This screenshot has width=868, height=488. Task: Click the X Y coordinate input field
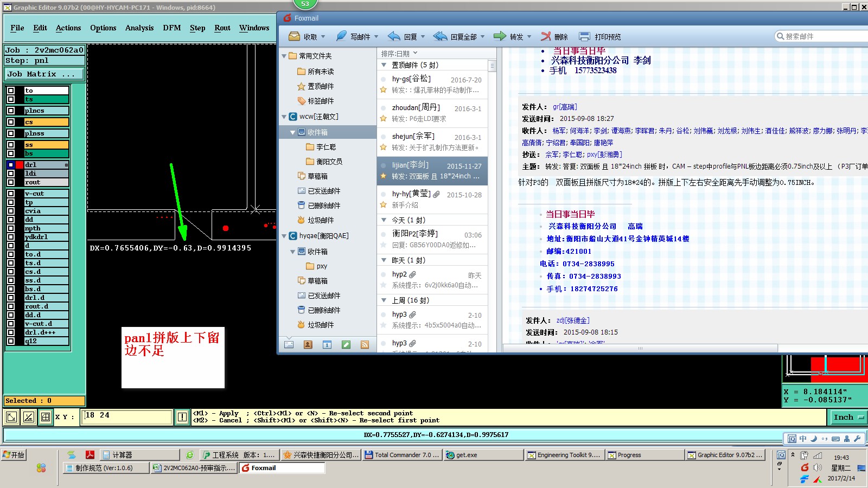click(127, 416)
